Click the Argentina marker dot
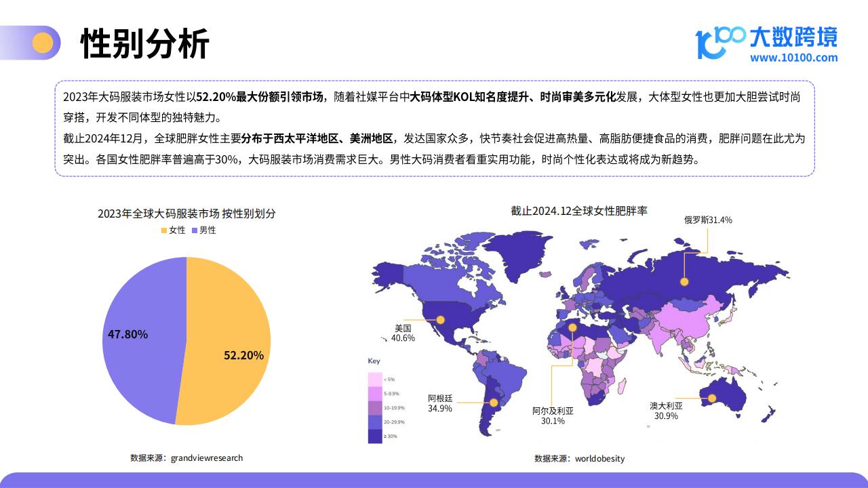 494,403
